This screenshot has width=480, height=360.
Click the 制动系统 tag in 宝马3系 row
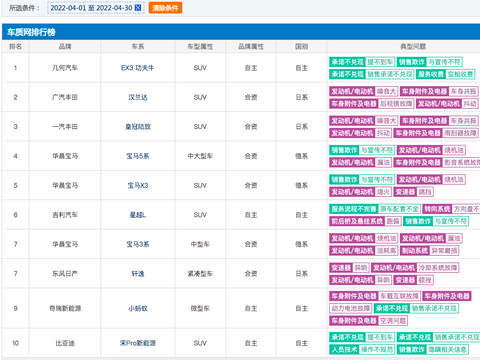[415, 251]
